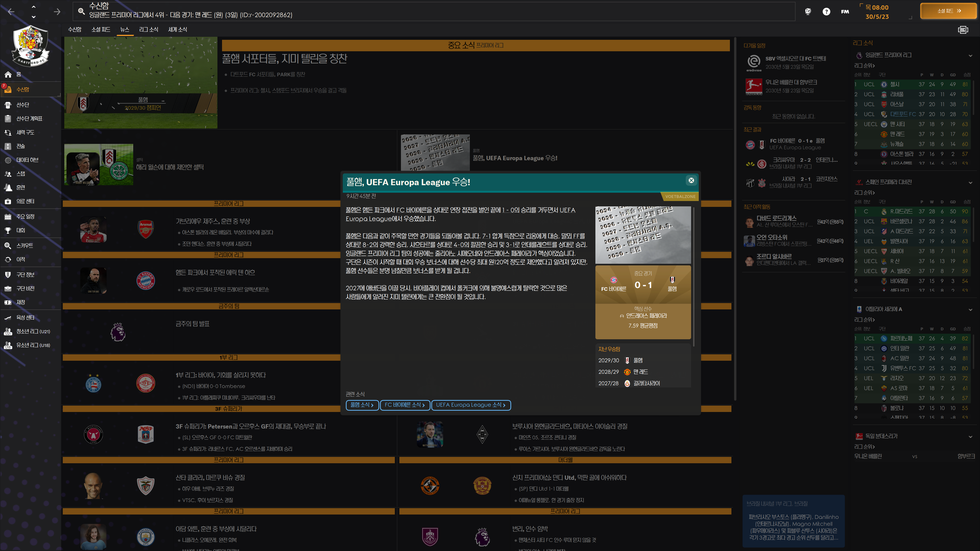Open 구단 비전 sidebar icon
This screenshot has height=551, width=980.
pyautogui.click(x=8, y=289)
